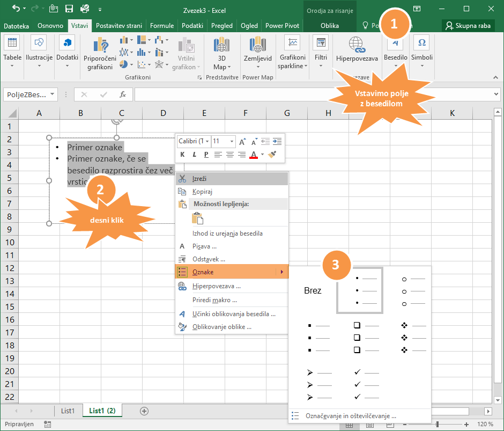Select the checkmark bullet style

click(x=366, y=385)
